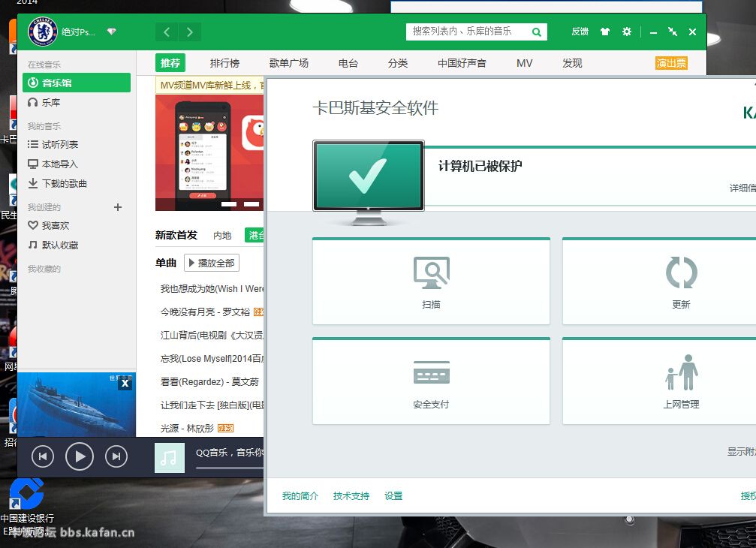
Task: Play the previous track
Action: click(x=43, y=456)
